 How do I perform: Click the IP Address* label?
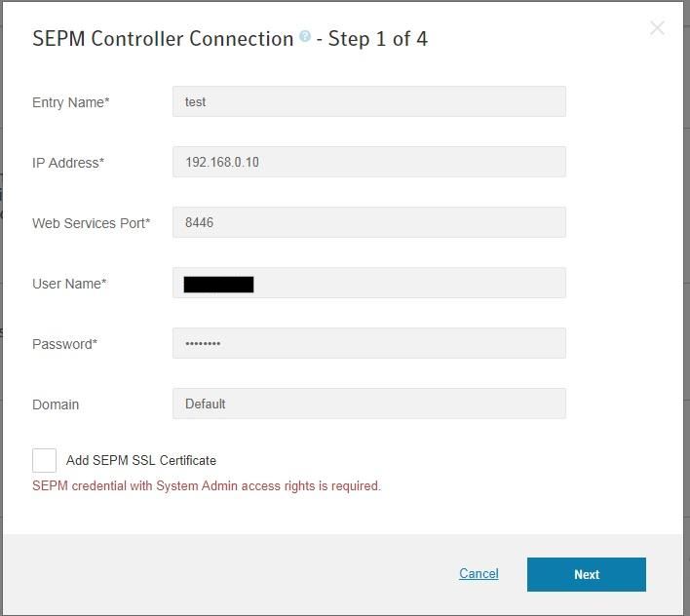click(x=68, y=163)
